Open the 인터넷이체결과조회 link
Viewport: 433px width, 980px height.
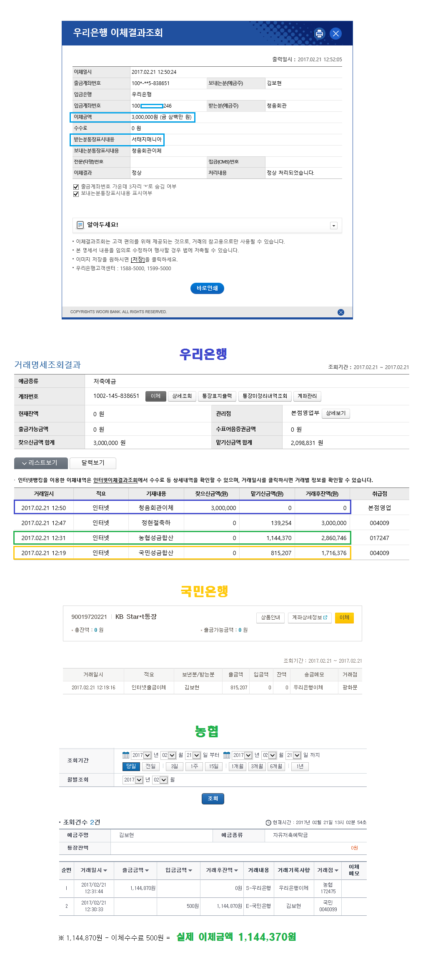(115, 480)
